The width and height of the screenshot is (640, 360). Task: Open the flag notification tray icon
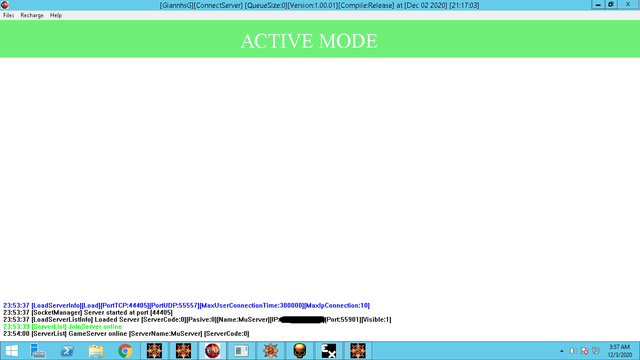point(584,351)
